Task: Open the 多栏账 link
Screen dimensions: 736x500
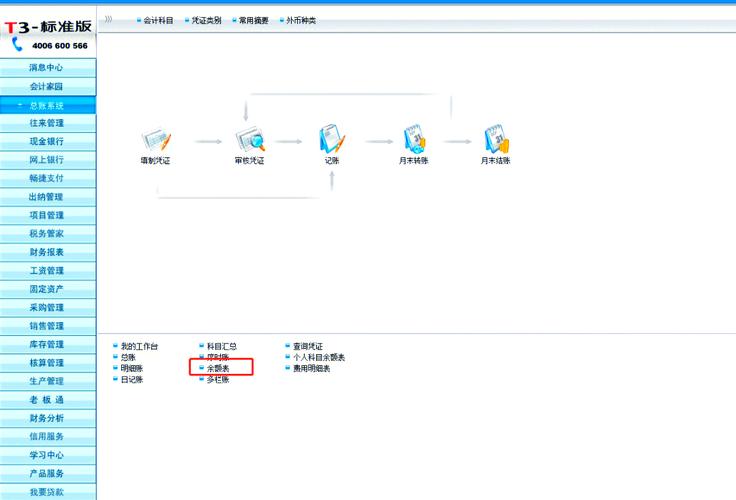Action: point(218,379)
